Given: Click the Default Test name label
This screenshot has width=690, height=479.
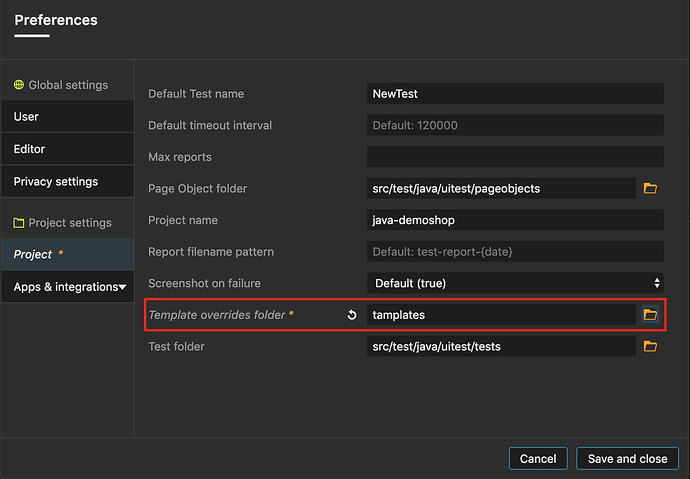Looking at the screenshot, I should click(196, 94).
